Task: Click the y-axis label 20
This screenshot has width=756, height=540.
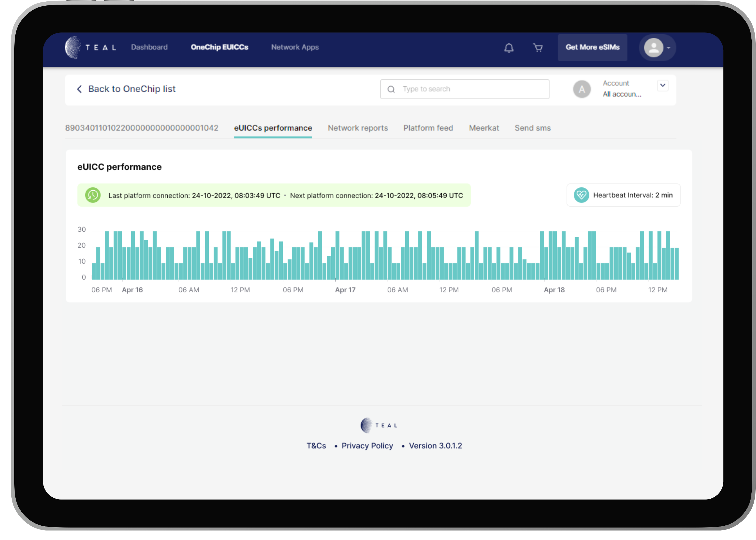Action: (82, 245)
